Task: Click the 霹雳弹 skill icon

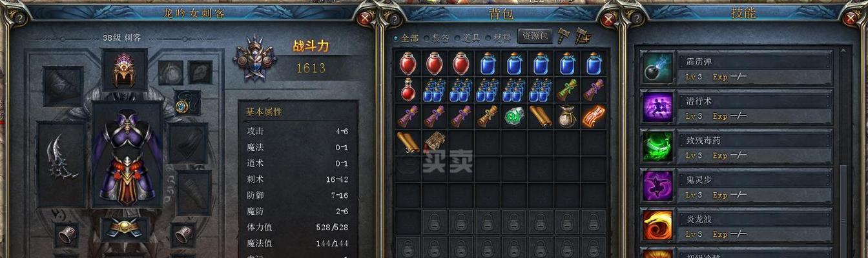Action: tap(657, 68)
